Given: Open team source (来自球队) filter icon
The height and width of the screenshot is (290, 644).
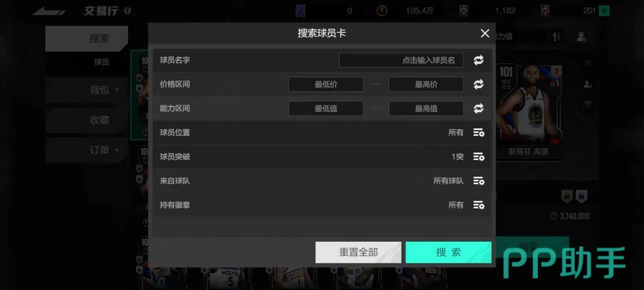Looking at the screenshot, I should 478,181.
